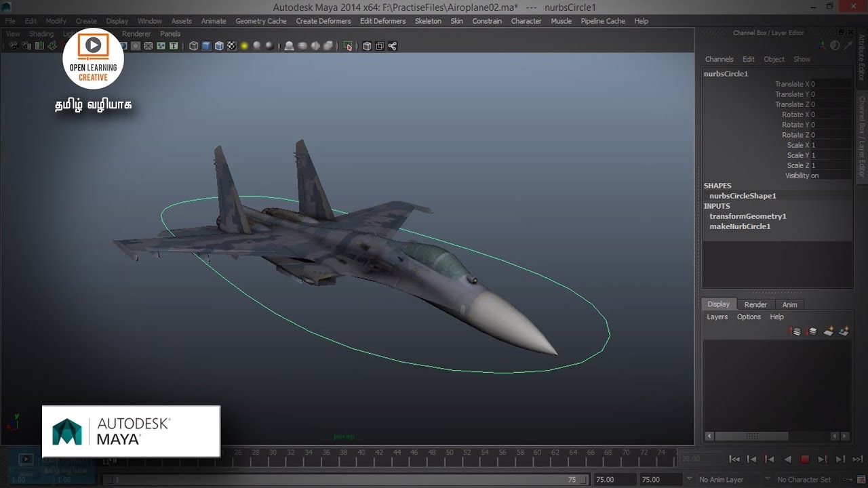Toggle the Depth of Field viewport icon

(328, 46)
